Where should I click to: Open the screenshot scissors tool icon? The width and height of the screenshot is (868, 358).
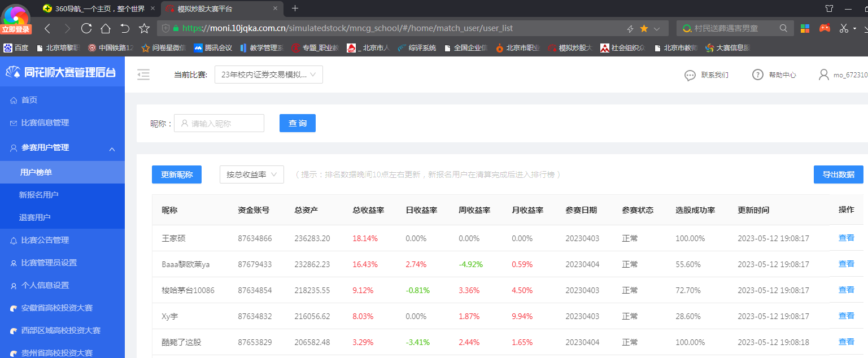(x=844, y=28)
